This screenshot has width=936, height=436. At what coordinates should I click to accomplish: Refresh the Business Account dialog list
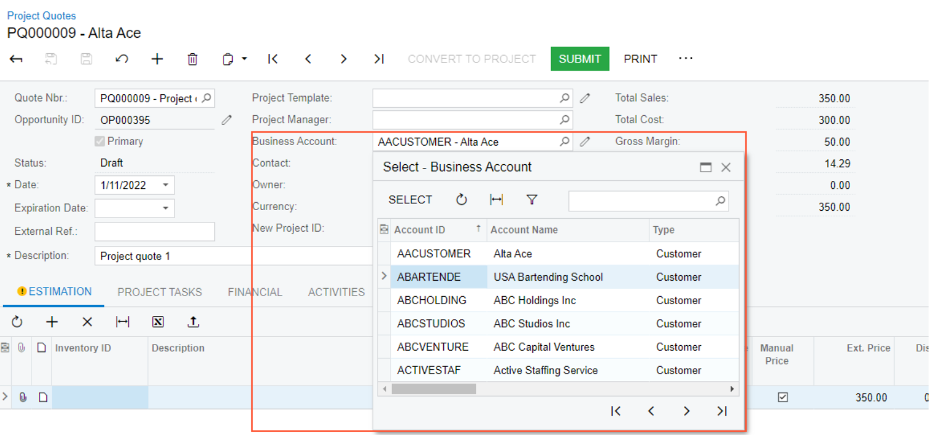point(461,200)
